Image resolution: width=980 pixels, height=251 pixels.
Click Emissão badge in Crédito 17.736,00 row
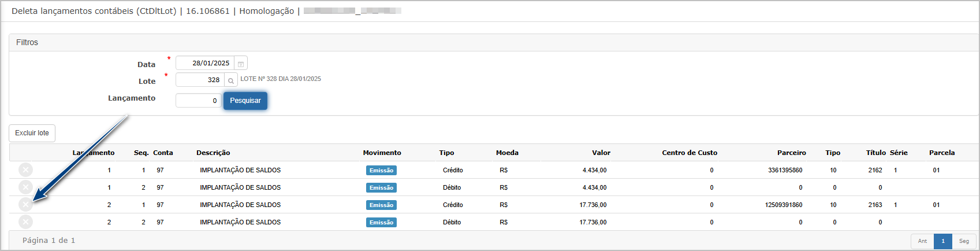(381, 205)
